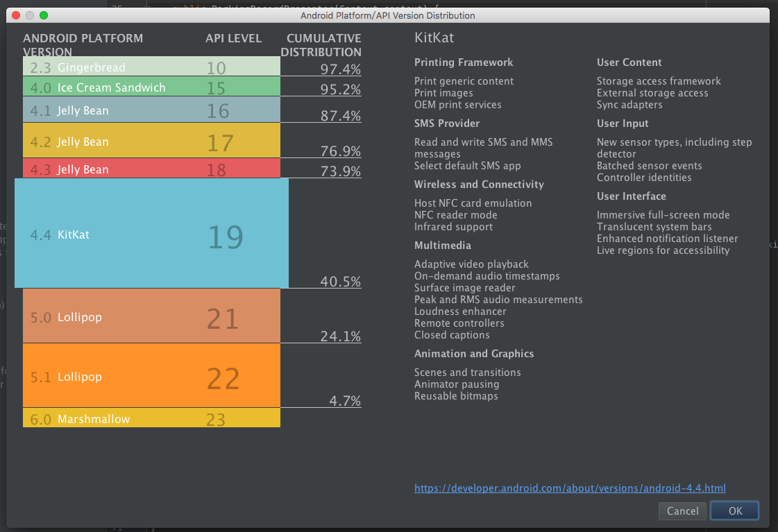Click the 40.5% cumulative distribution value
The width and height of the screenshot is (778, 532).
point(340,281)
